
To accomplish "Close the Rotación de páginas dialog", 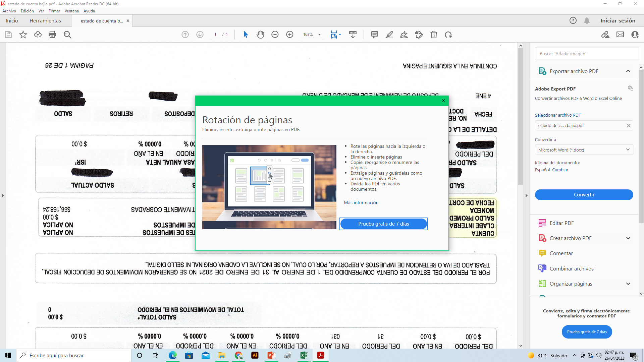I will point(443,101).
